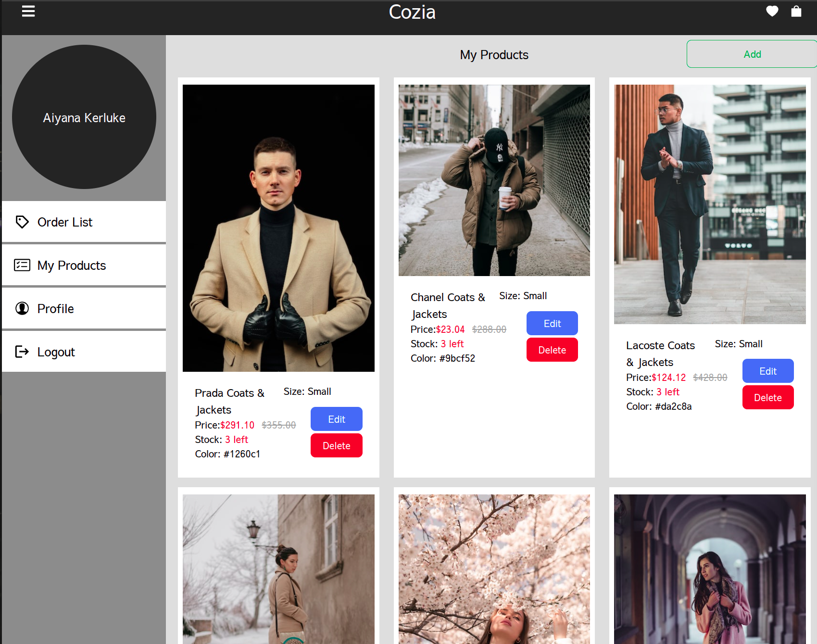817x644 pixels.
Task: Click Prada Coats & Jackets title
Action: 230,401
